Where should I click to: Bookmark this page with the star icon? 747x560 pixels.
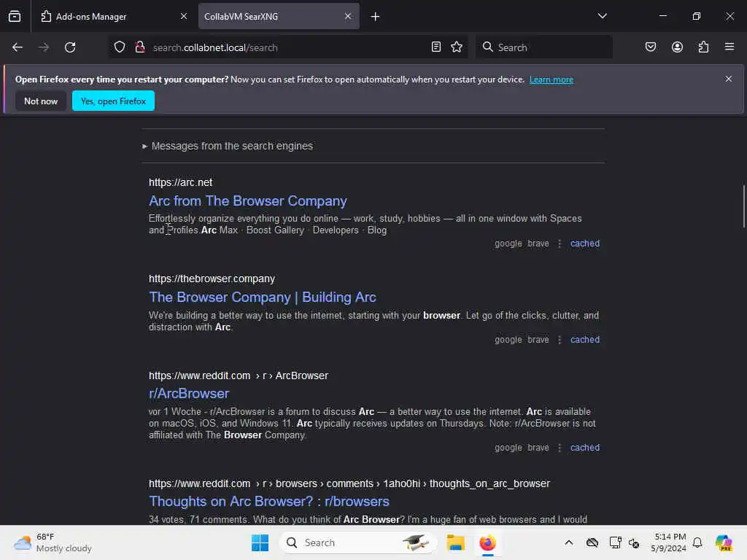tap(457, 47)
